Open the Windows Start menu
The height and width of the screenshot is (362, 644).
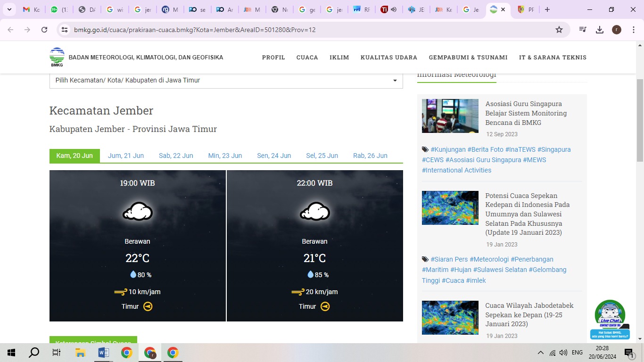point(11,353)
